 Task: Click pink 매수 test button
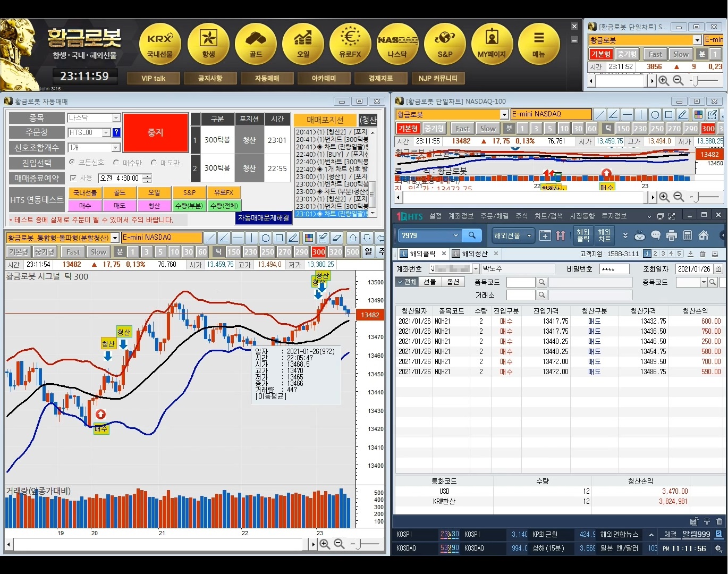85,205
